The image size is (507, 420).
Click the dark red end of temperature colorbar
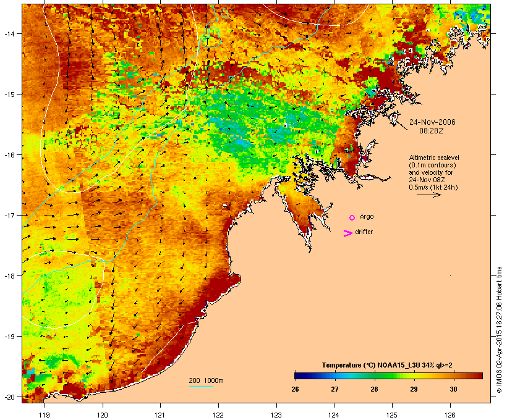[x=478, y=376]
